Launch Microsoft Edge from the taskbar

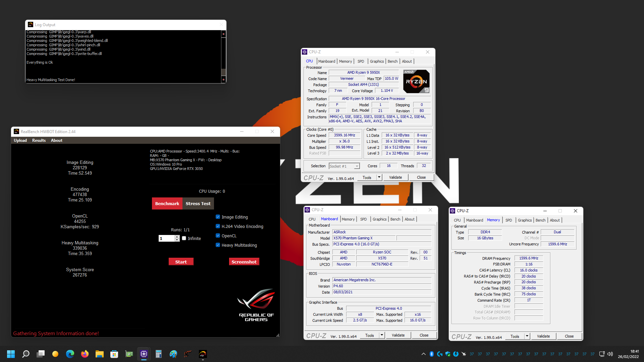coord(70,354)
